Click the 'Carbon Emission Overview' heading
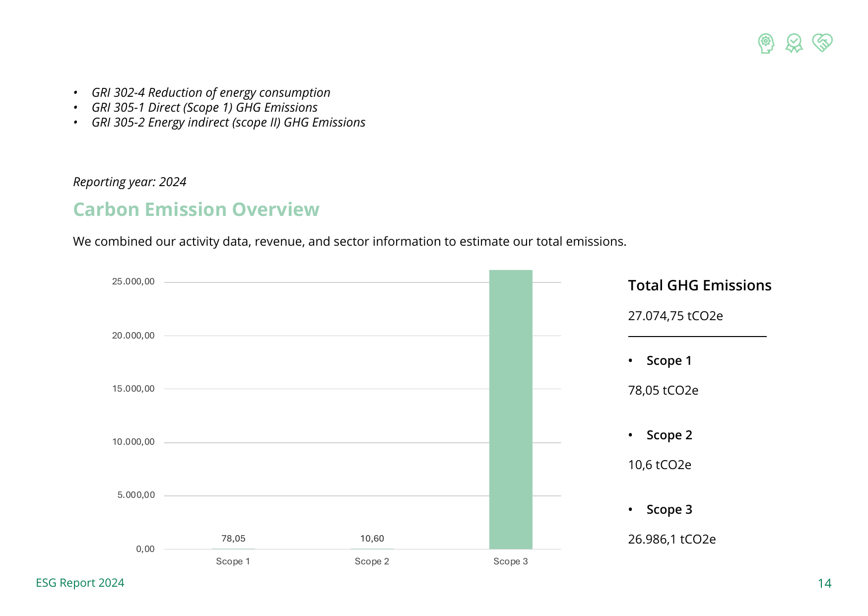Viewport: 868px width, 616px height. tap(196, 209)
